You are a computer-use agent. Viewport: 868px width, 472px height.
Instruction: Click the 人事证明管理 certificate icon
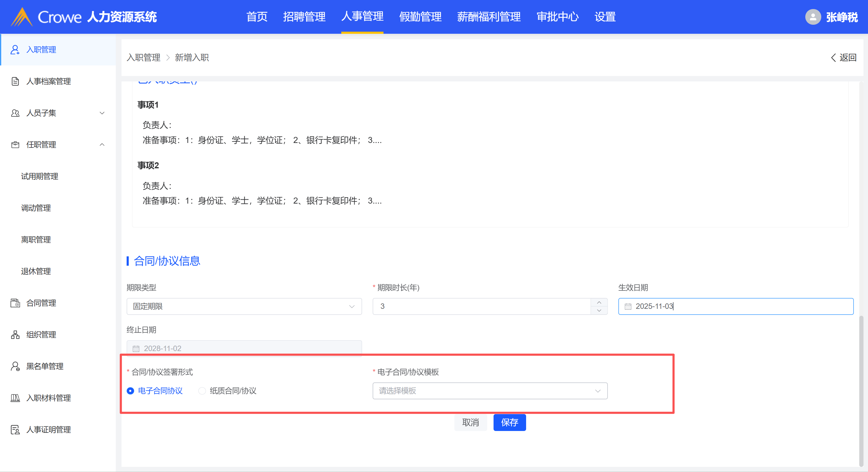point(15,429)
